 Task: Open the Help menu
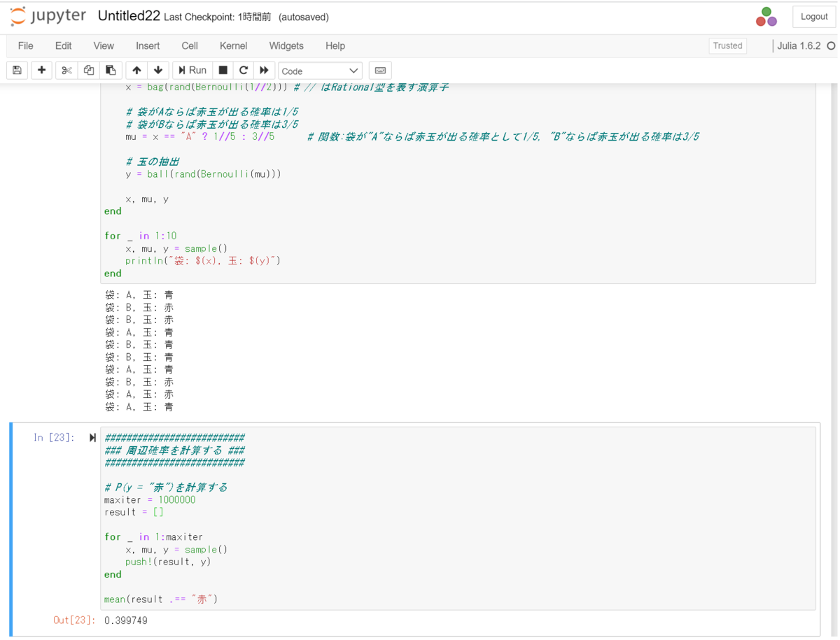coord(335,46)
